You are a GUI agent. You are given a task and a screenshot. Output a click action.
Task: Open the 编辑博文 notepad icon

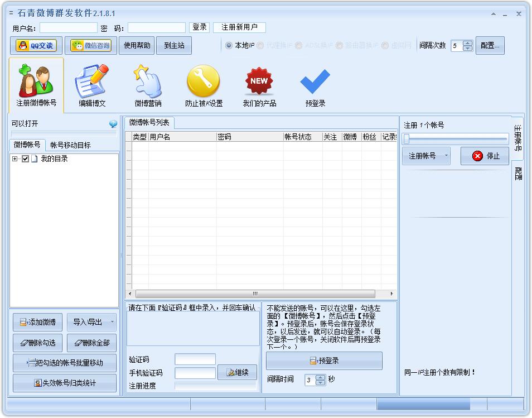click(x=91, y=85)
